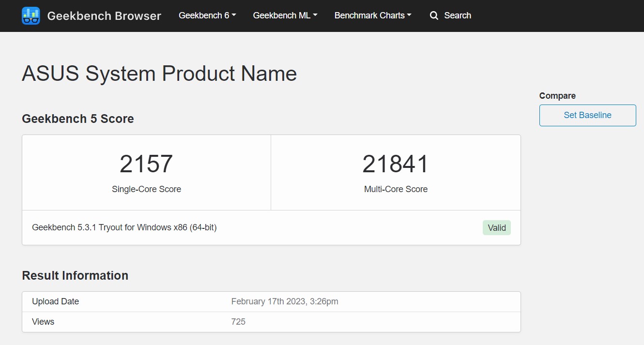Click the Upload Date row label
This screenshot has height=345, width=644.
tap(55, 301)
